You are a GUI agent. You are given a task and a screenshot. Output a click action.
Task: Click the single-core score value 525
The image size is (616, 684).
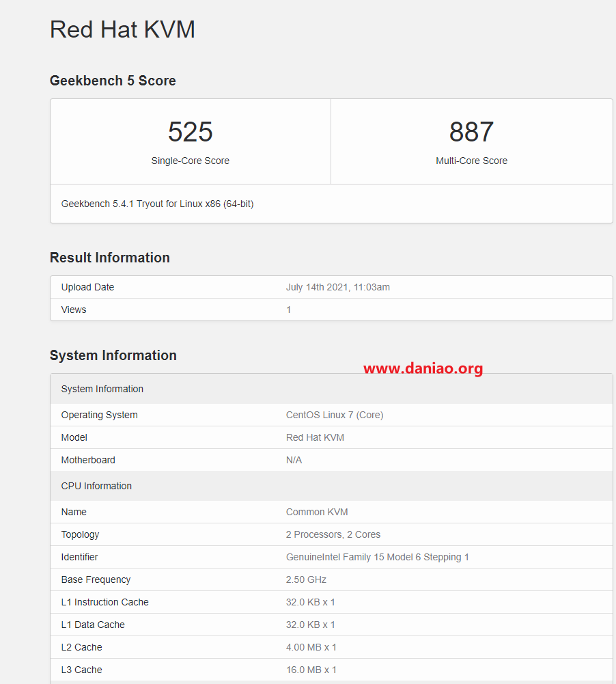[x=191, y=132]
